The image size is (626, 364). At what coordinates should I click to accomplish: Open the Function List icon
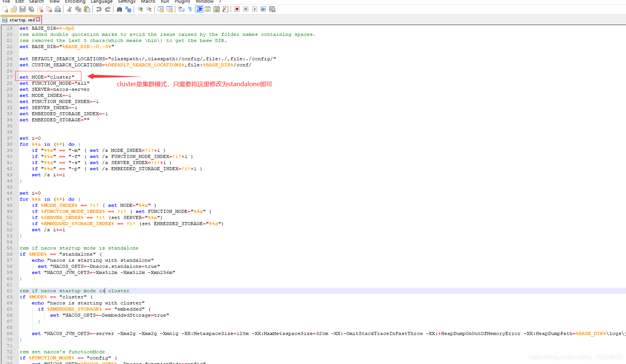coord(225,9)
